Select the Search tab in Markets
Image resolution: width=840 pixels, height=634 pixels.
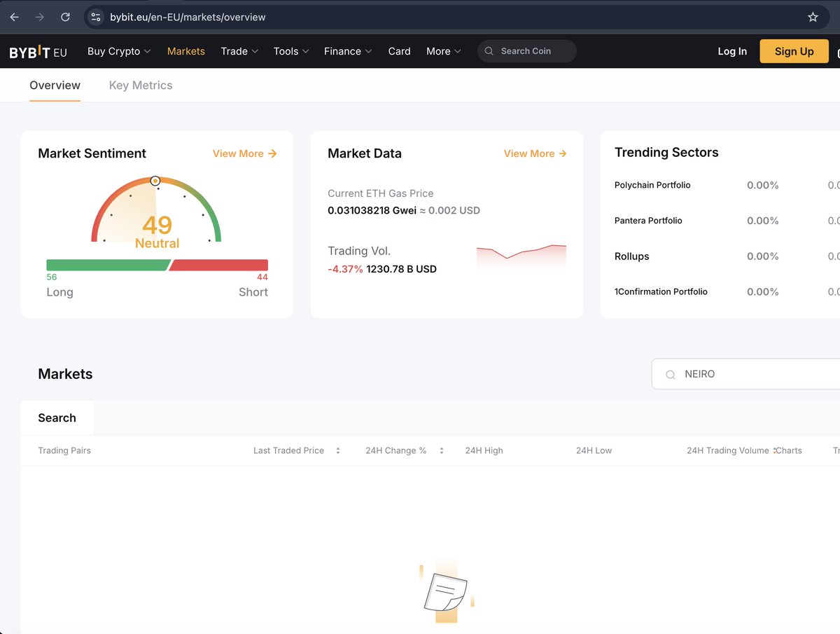57,418
